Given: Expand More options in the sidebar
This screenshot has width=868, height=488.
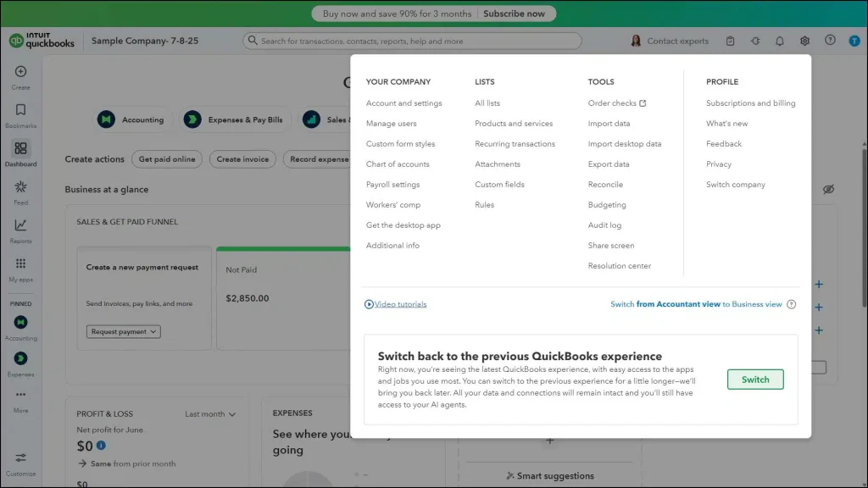Looking at the screenshot, I should tap(21, 396).
